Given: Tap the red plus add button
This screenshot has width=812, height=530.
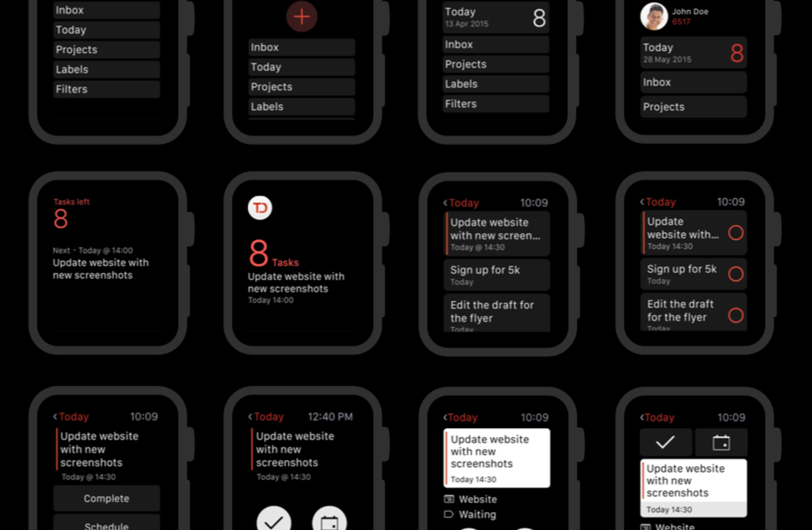Looking at the screenshot, I should tap(301, 16).
